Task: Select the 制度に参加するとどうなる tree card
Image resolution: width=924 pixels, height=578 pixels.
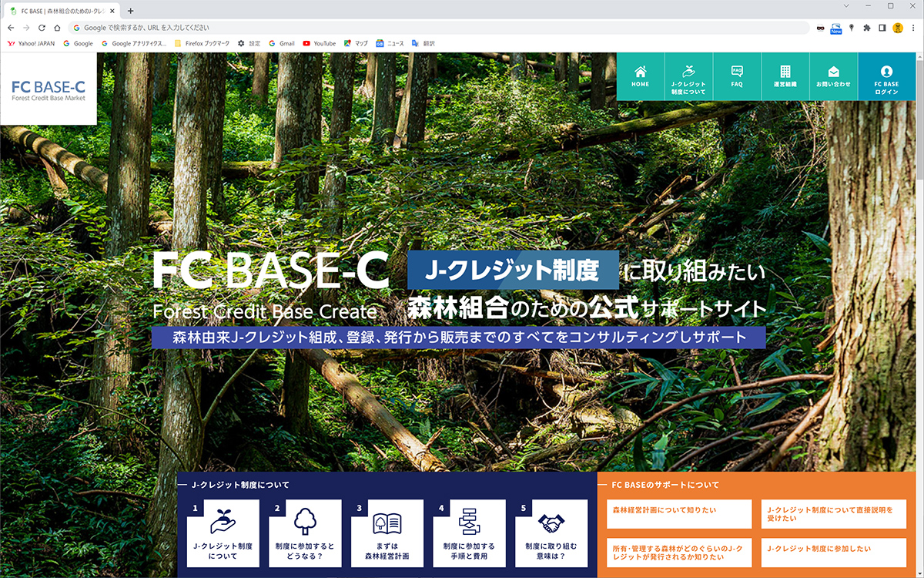Action: pos(305,533)
